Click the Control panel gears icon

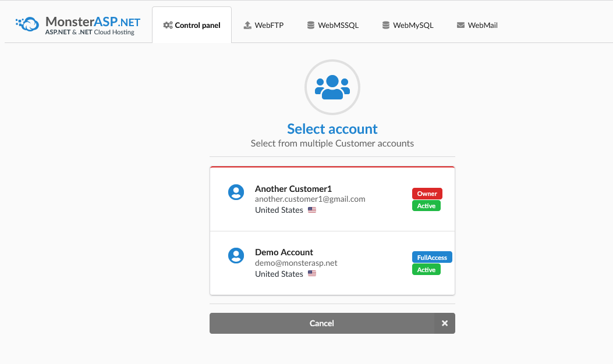168,25
